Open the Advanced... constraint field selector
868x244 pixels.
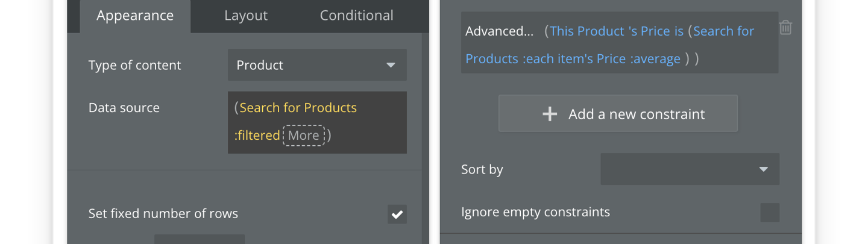pos(499,31)
